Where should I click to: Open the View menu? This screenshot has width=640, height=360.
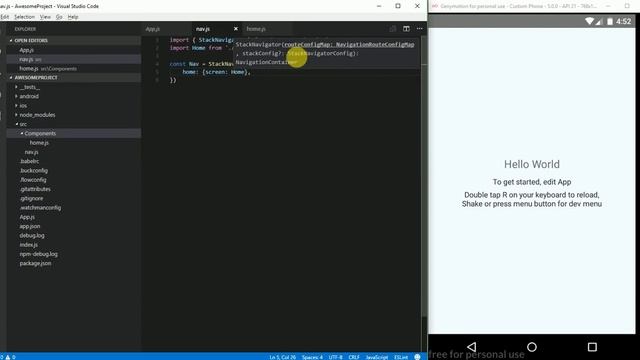(x=45, y=17)
